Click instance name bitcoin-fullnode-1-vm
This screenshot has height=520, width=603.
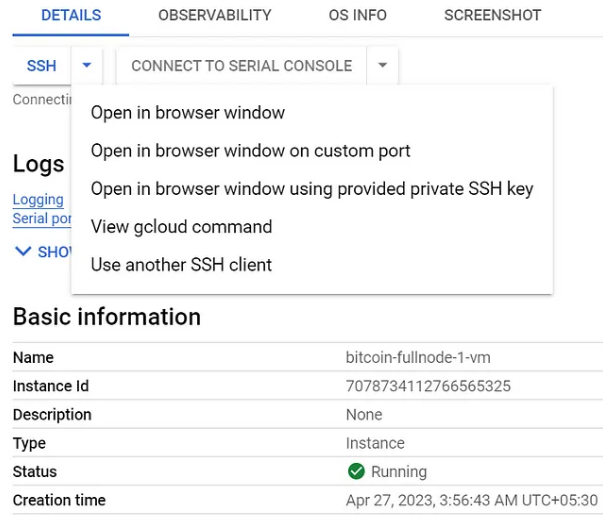[418, 358]
